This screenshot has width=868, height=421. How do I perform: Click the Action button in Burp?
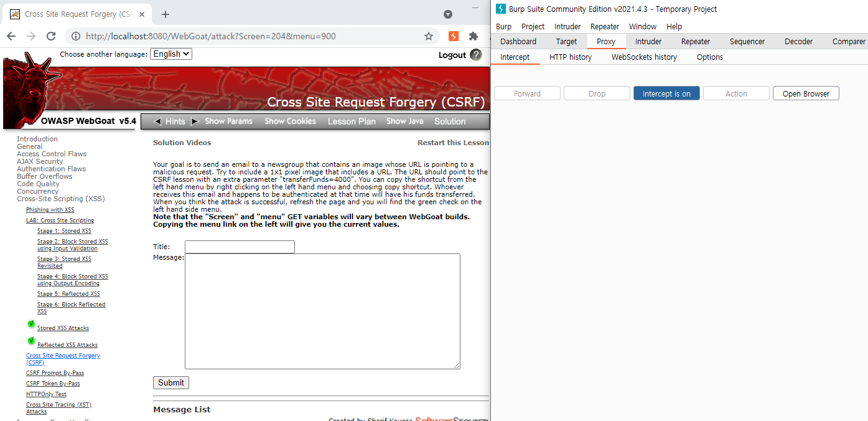(736, 93)
